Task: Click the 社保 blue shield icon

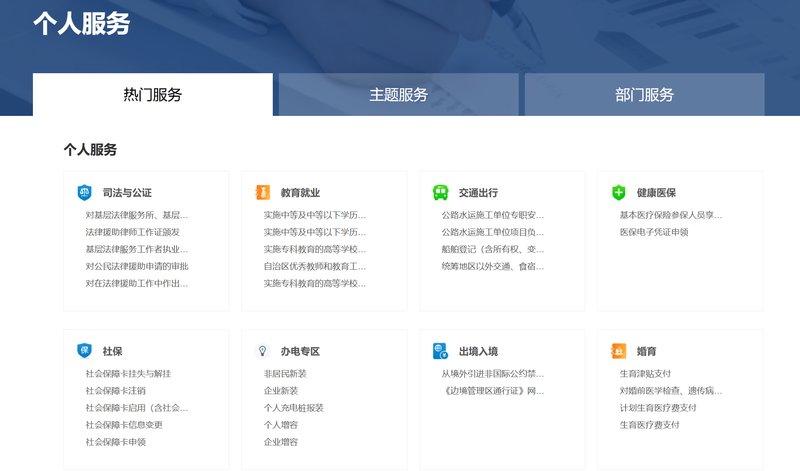Action: [84, 351]
